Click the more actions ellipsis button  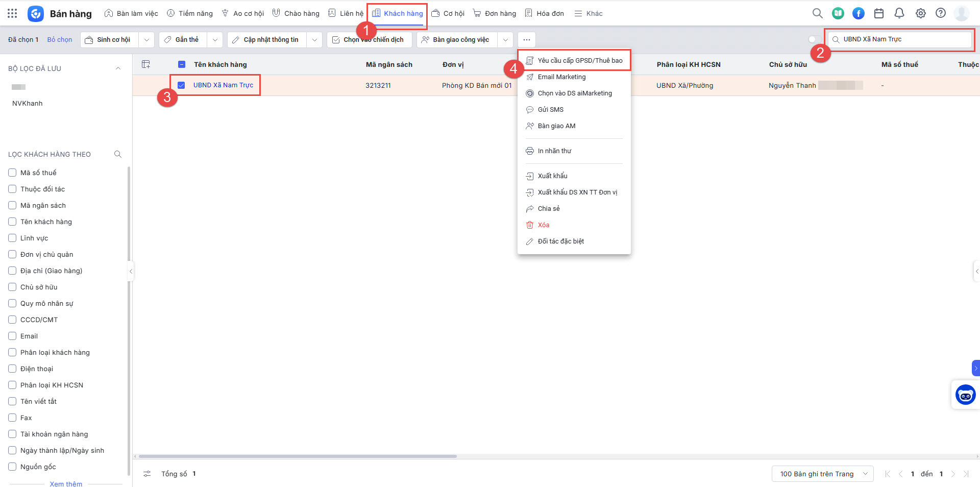[527, 40]
